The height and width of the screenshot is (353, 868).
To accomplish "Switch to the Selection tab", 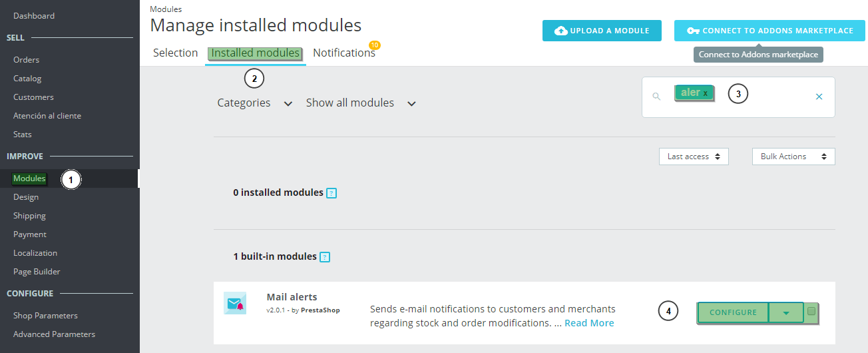I will coord(175,53).
